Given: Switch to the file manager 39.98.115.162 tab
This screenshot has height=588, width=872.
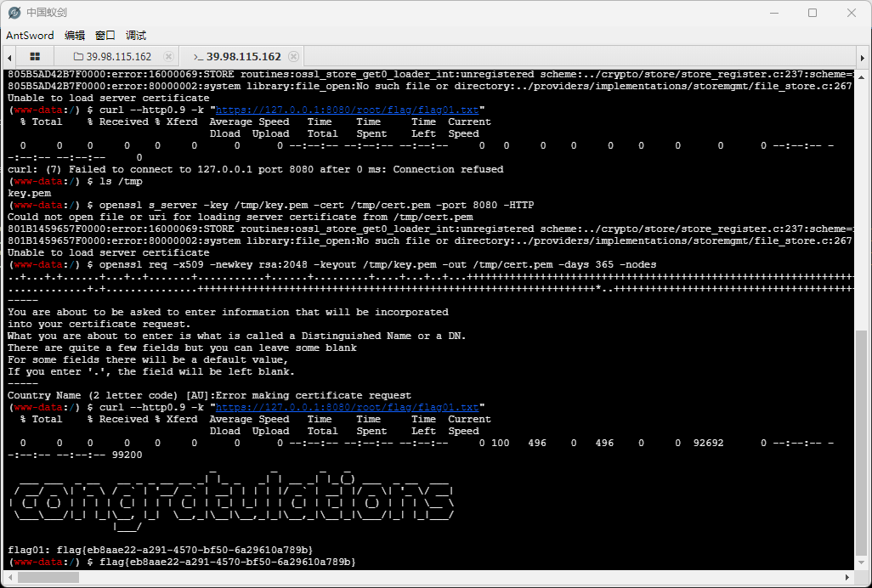Looking at the screenshot, I should (x=116, y=57).
